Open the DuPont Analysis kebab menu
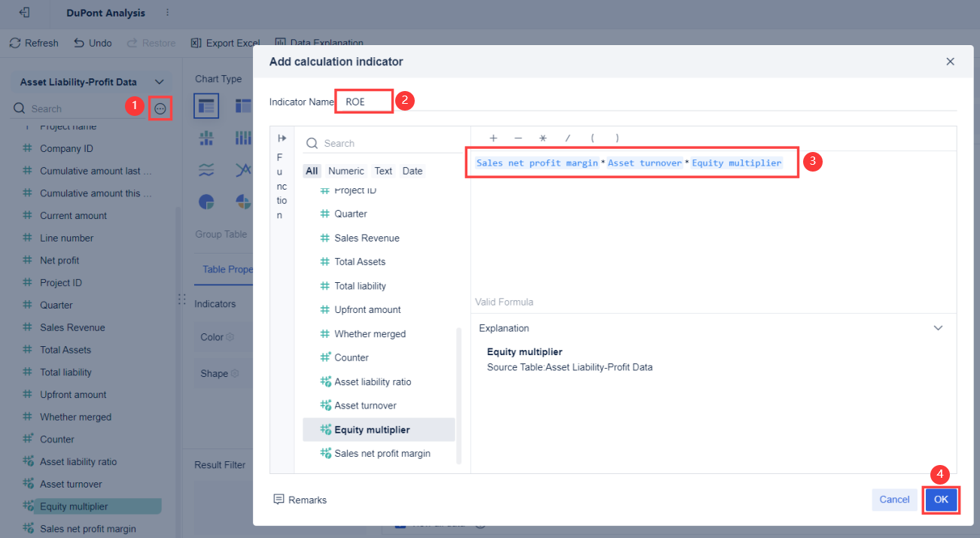This screenshot has width=980, height=538. [167, 13]
